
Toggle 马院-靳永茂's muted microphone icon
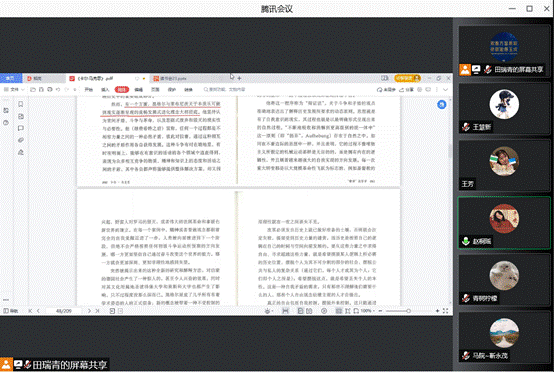466,356
